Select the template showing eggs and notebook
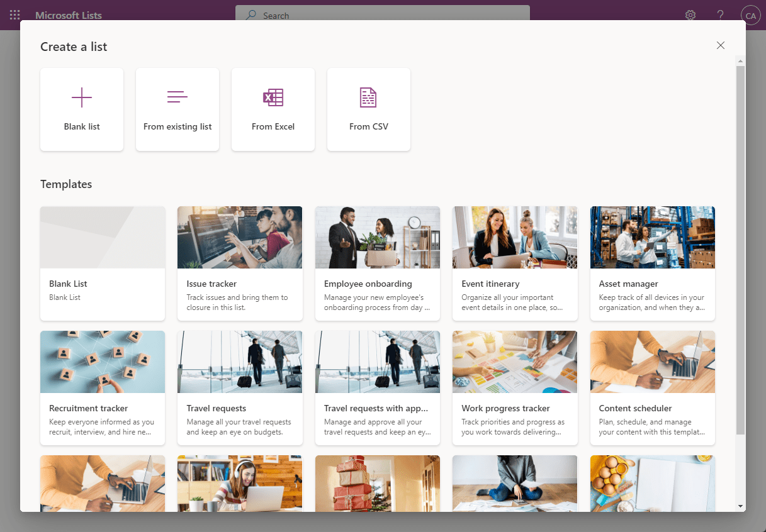 click(653, 484)
